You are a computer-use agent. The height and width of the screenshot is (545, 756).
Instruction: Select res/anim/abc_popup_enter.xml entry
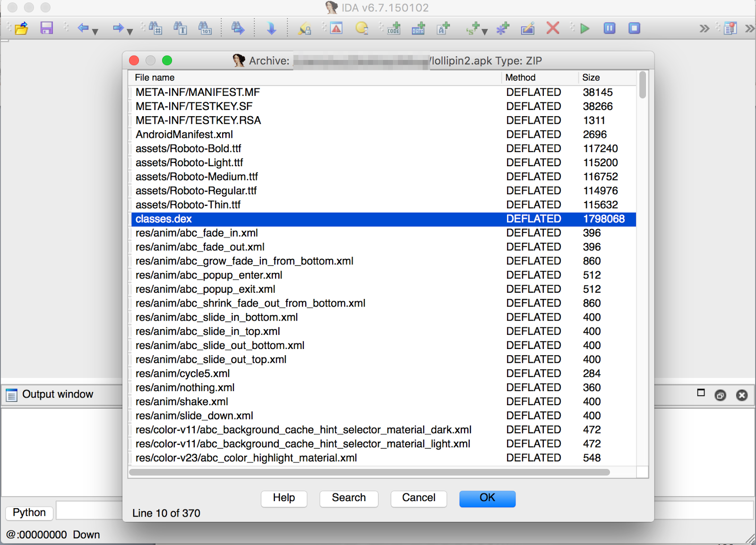(x=384, y=275)
